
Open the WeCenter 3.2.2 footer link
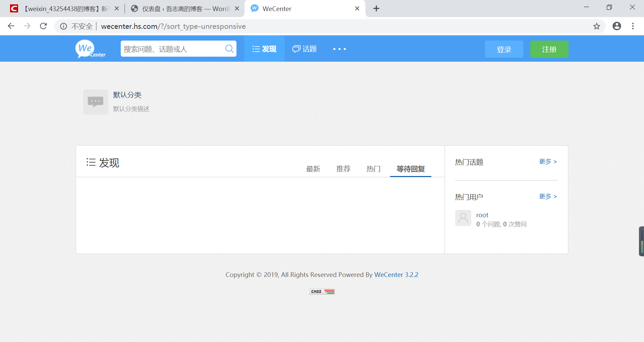coord(396,275)
